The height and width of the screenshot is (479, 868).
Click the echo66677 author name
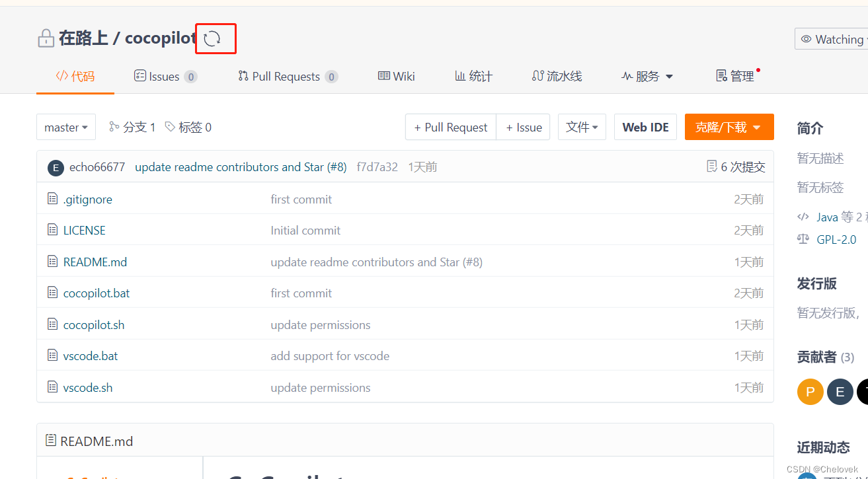(97, 167)
